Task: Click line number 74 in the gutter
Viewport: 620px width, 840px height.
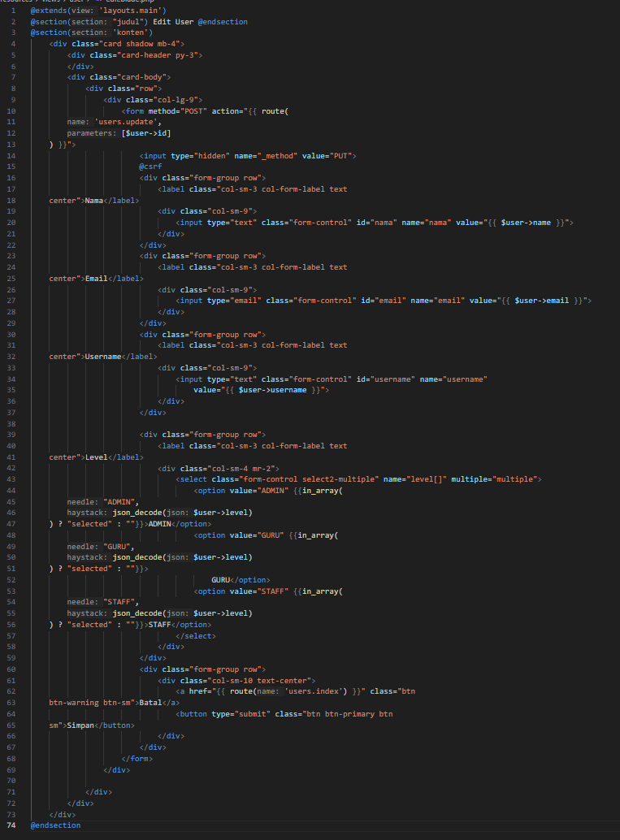Action: [11, 825]
